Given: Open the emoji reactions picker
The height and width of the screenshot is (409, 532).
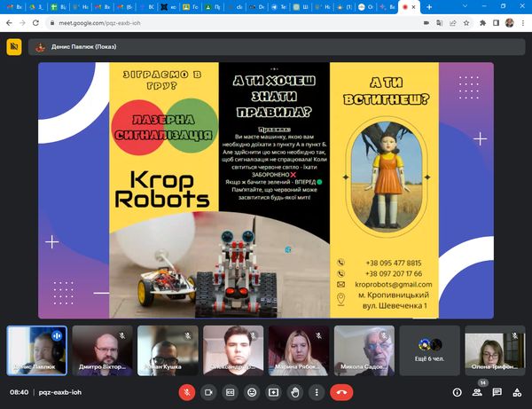Looking at the screenshot, I should point(252,391).
